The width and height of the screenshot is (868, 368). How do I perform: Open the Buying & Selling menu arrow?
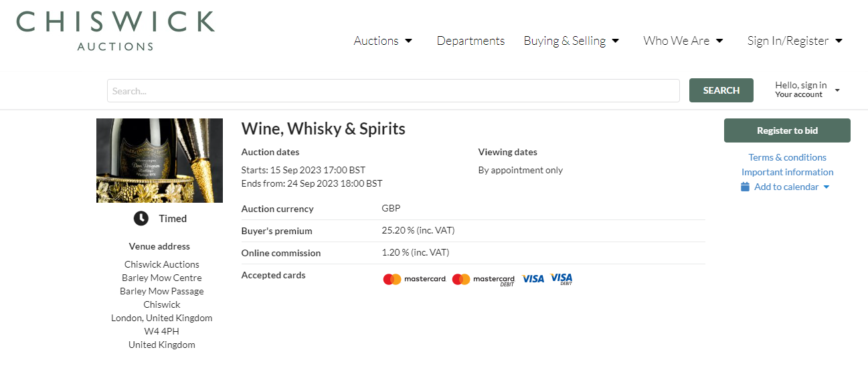coord(616,41)
